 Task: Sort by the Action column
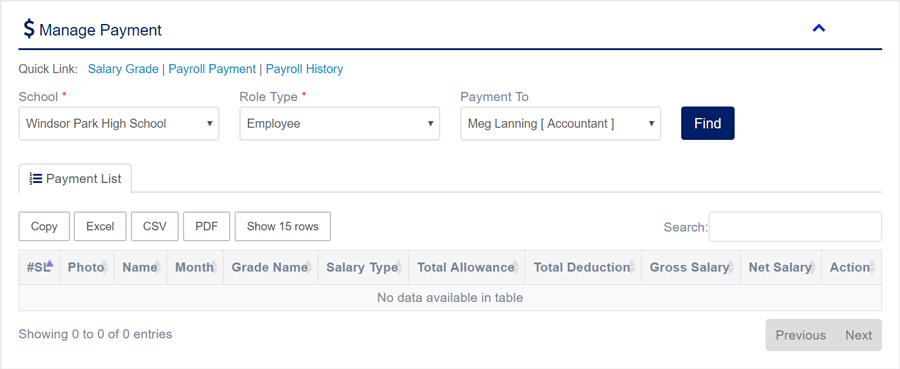point(852,267)
